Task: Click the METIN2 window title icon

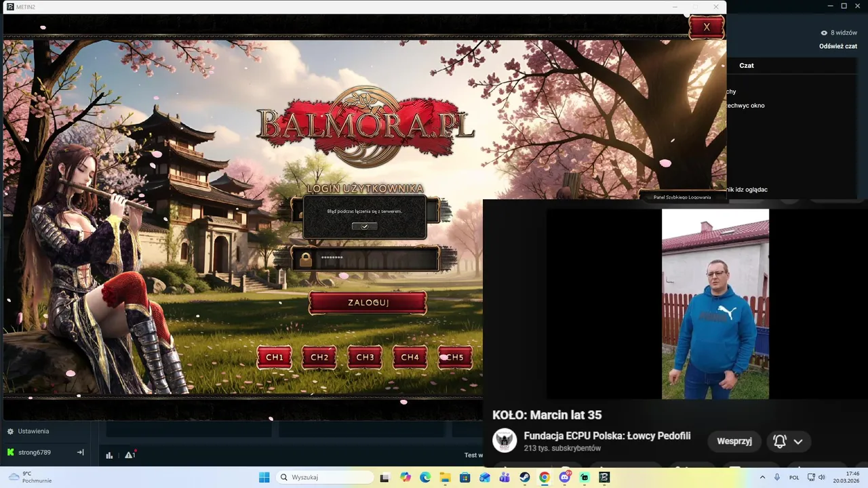Action: [x=10, y=7]
